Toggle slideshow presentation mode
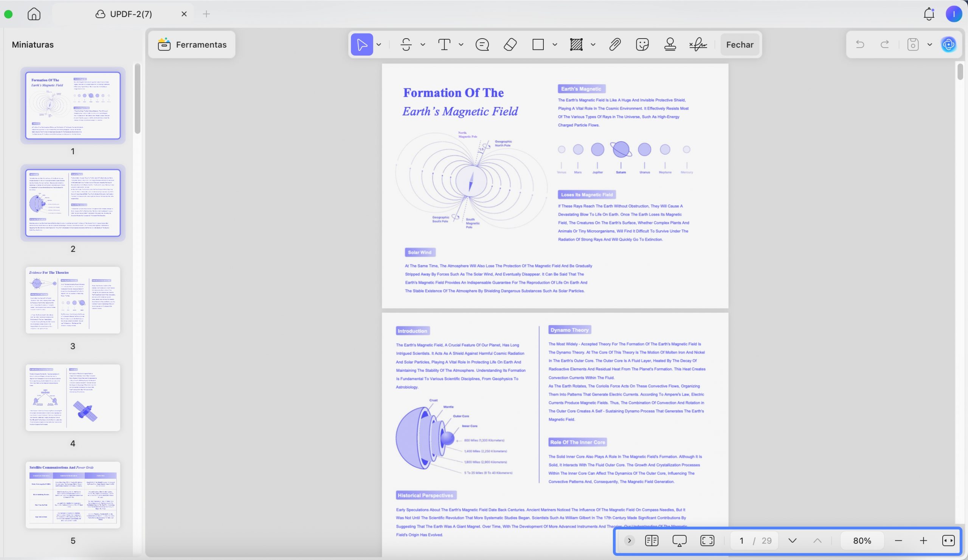Image resolution: width=968 pixels, height=560 pixels. tap(679, 540)
